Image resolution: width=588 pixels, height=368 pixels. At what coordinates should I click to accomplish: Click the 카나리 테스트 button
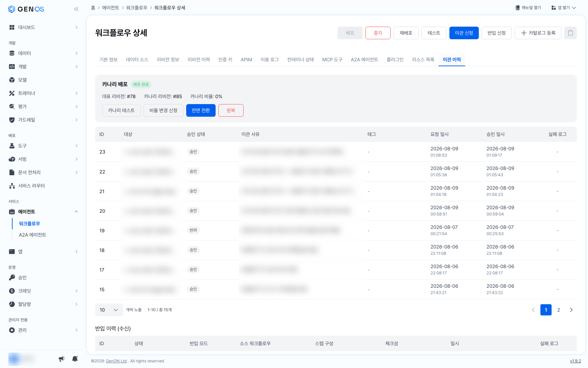click(121, 110)
